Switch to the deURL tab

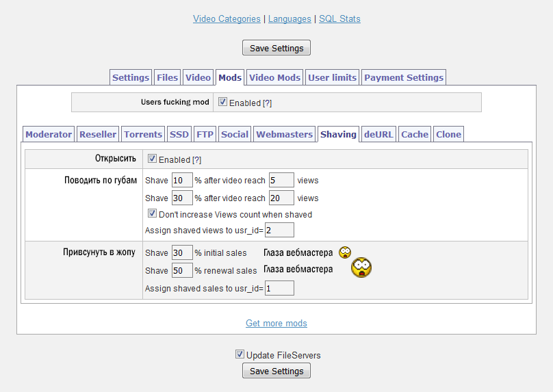tap(378, 134)
